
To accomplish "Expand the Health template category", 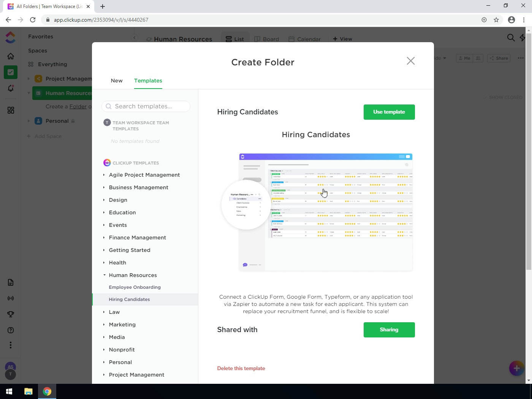I will tap(117, 263).
